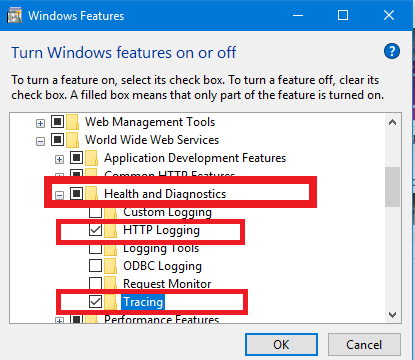Click the Application Development Features folder icon
415x360 pixels.
tap(91, 158)
